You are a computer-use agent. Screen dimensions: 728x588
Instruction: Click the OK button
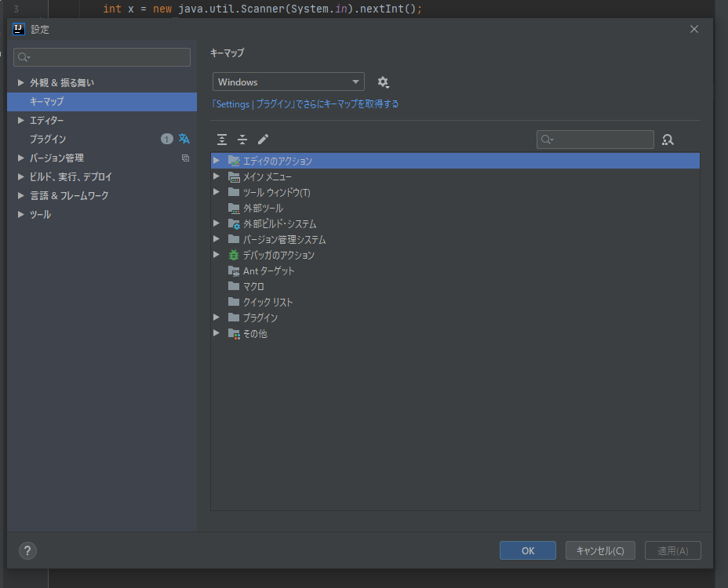point(527,550)
